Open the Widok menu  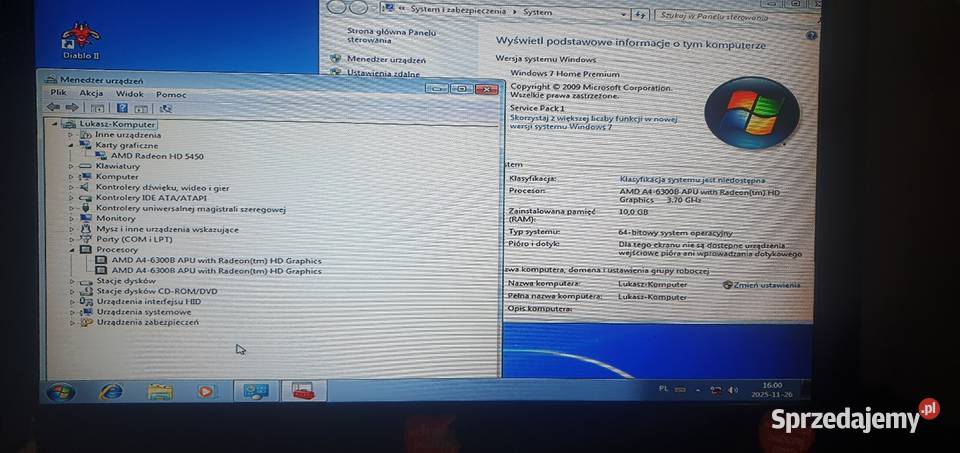[x=129, y=94]
